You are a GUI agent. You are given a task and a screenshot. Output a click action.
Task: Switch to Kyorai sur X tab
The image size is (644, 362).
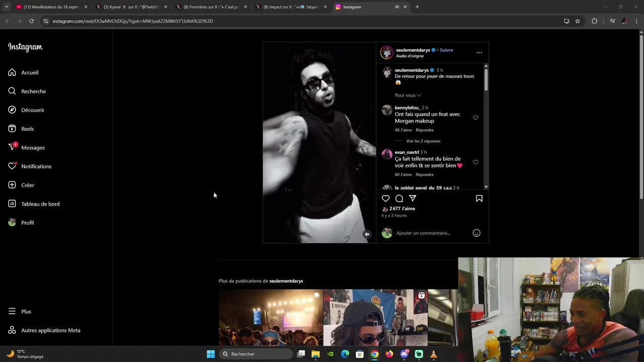(131, 7)
